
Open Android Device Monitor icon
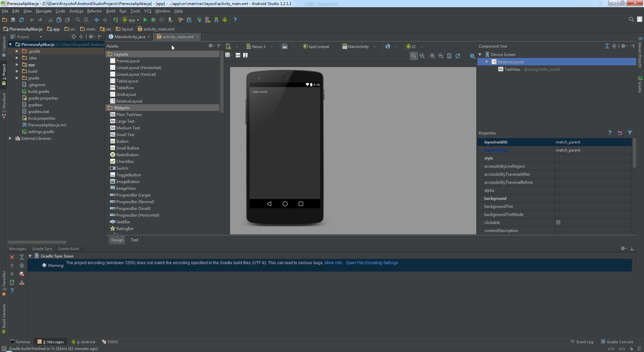coord(225,20)
